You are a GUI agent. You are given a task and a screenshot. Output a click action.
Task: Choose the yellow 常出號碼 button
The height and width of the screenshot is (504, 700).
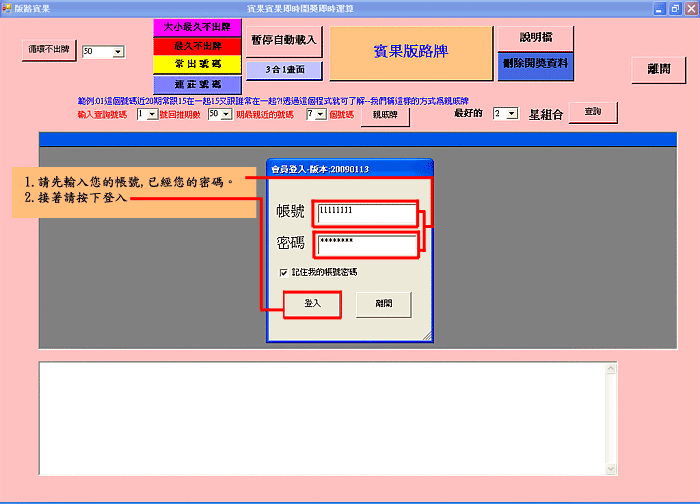click(197, 65)
